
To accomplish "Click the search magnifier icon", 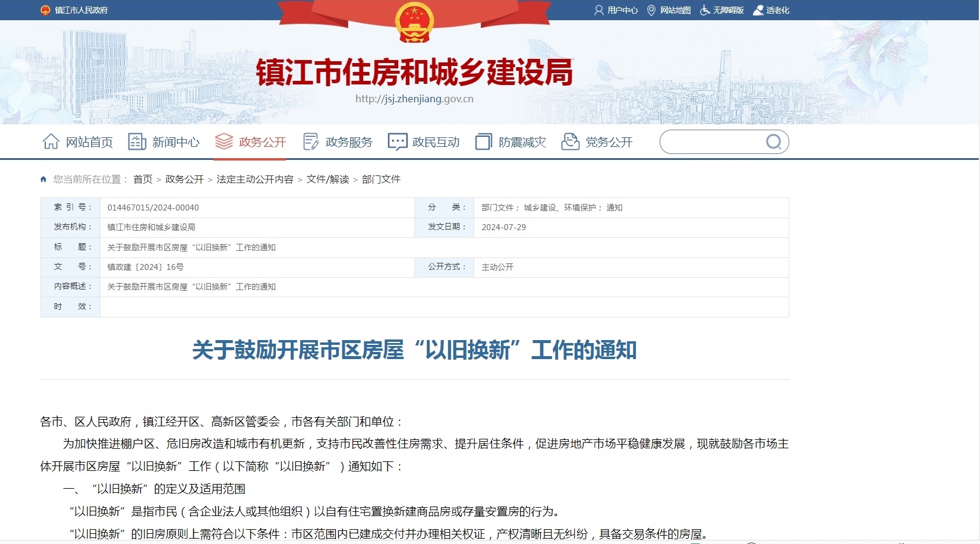I will coord(774,142).
